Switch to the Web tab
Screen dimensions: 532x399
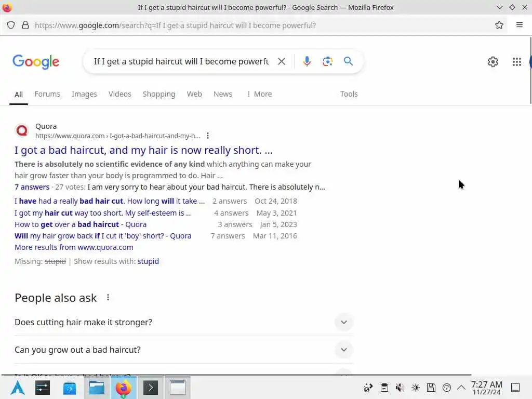coord(194,94)
